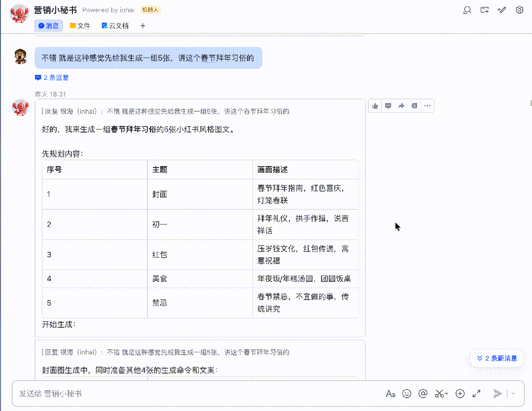The height and width of the screenshot is (411, 532).
Task: Select the scissors screenshot icon in the input bar
Action: 439,393
